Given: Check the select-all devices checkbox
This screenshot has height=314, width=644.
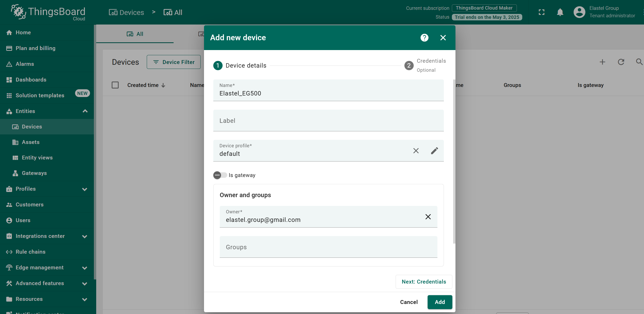Looking at the screenshot, I should pyautogui.click(x=115, y=85).
